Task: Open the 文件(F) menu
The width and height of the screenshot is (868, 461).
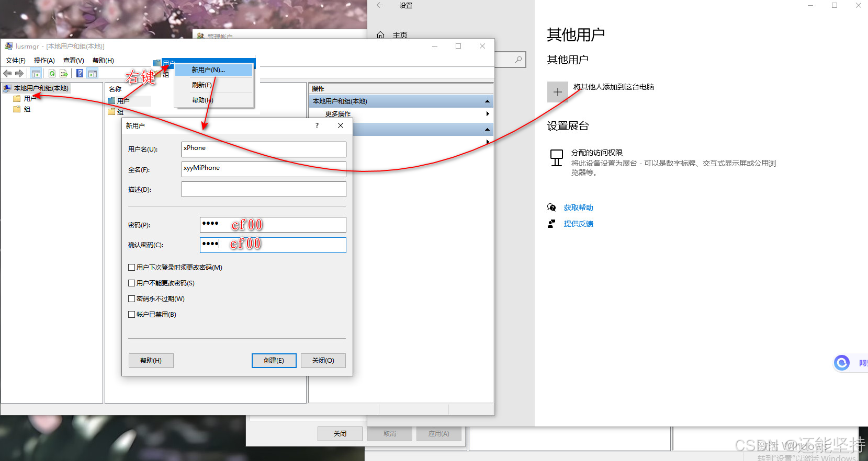Action: 16,61
